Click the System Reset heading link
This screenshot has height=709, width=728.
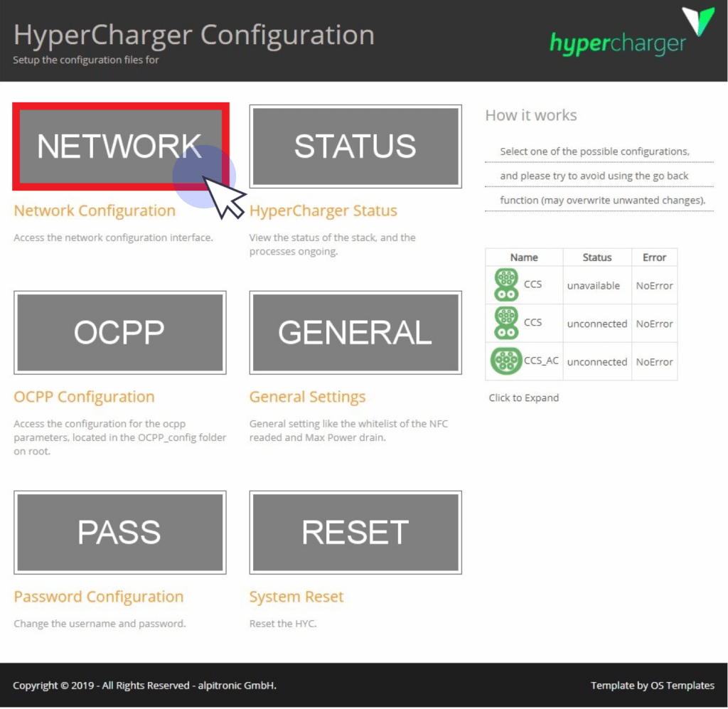(296, 597)
